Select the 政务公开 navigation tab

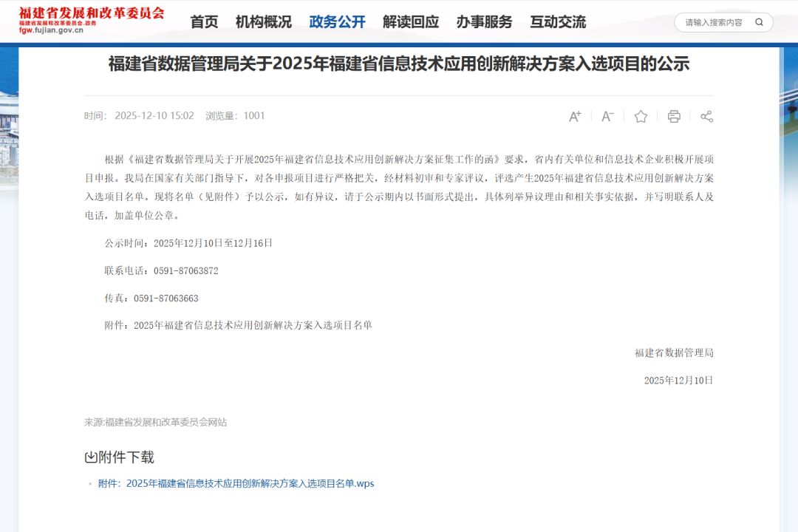337,22
